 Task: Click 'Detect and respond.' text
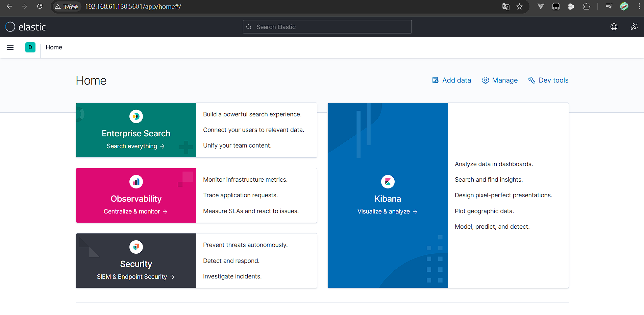point(231,261)
